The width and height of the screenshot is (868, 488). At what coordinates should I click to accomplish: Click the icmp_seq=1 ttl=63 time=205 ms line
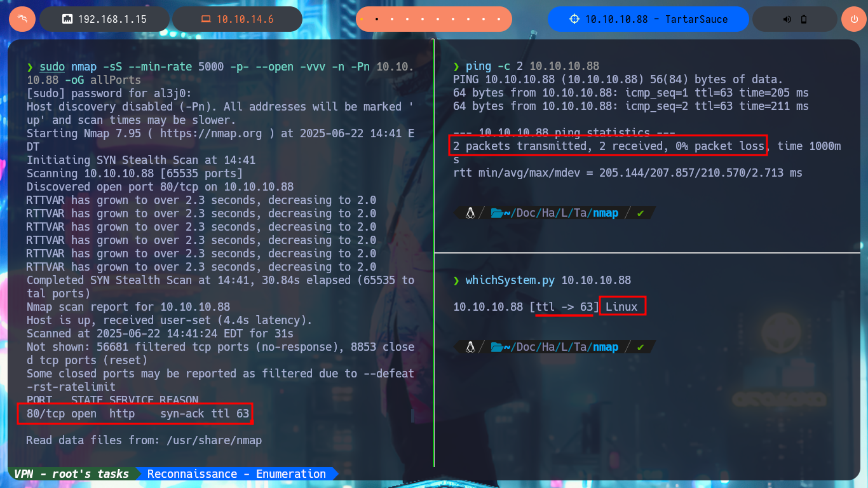point(631,93)
